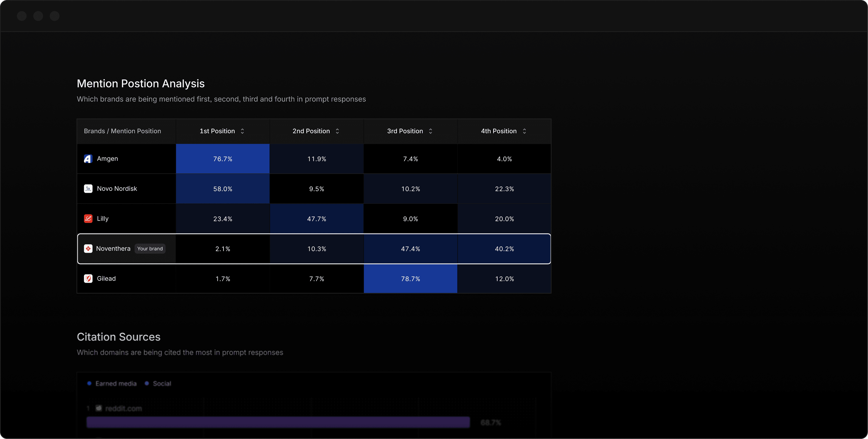This screenshot has width=868, height=439.
Task: Select the Gilead brand name
Action: [x=106, y=278]
